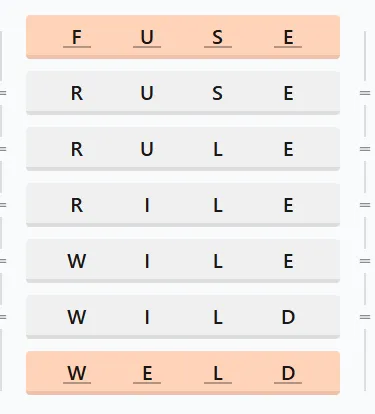The width and height of the screenshot is (375, 414).
Task: Click the letter R in the RUSE row
Action: [77, 93]
